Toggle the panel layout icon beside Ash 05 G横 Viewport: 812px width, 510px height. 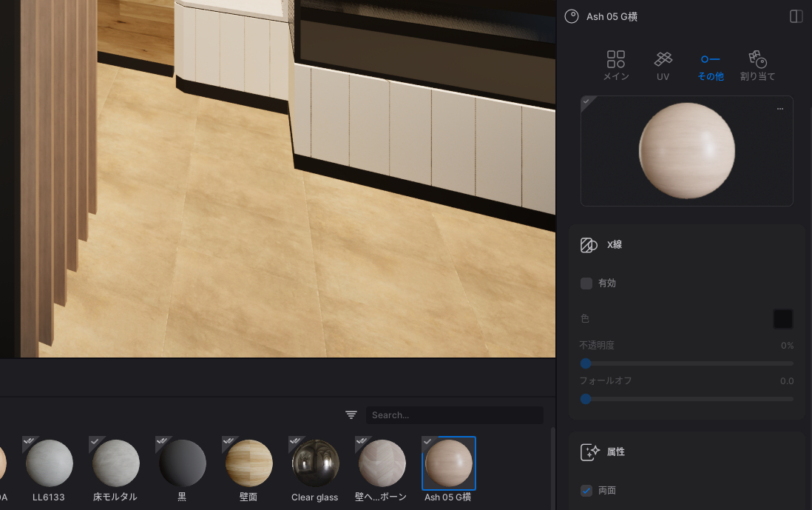click(796, 16)
